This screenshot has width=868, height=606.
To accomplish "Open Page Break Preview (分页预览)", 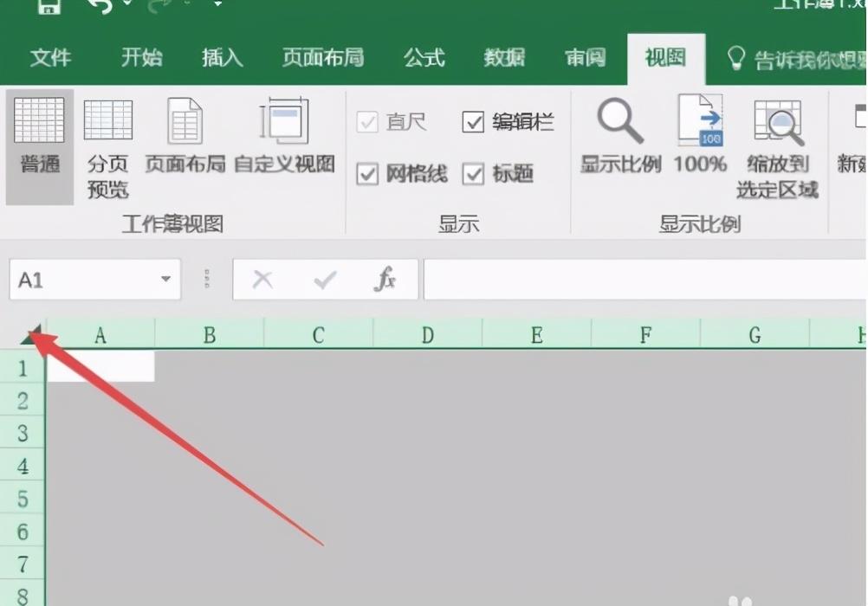I will (x=108, y=147).
